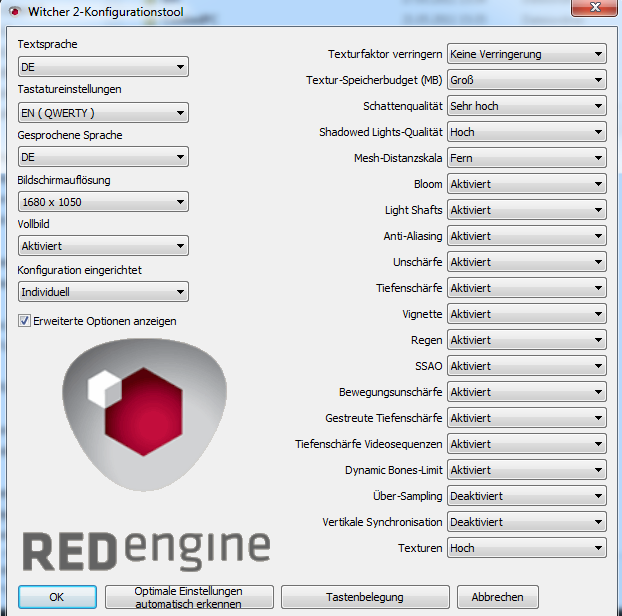Open the Light Shafts dropdown
Screen dimensions: 622x616
point(527,210)
